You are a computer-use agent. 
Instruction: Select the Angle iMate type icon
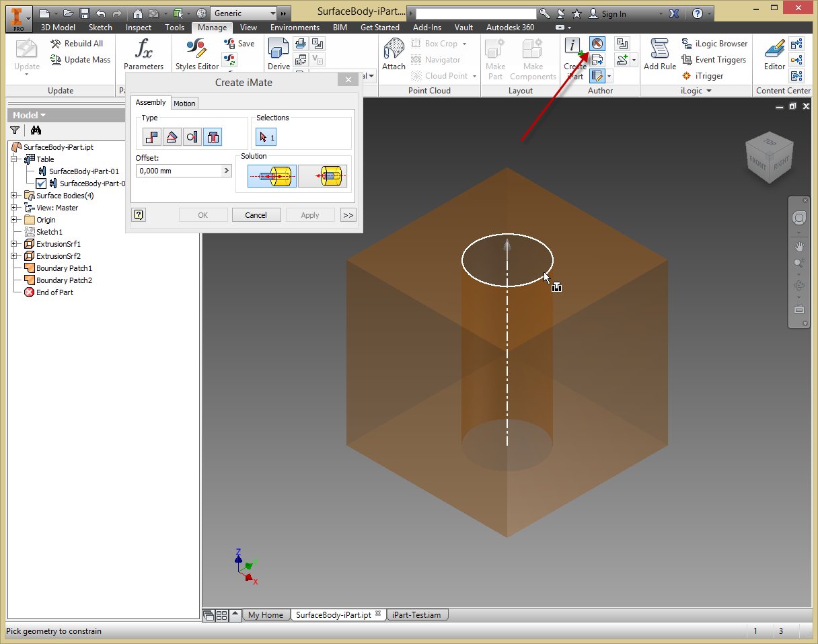point(171,136)
